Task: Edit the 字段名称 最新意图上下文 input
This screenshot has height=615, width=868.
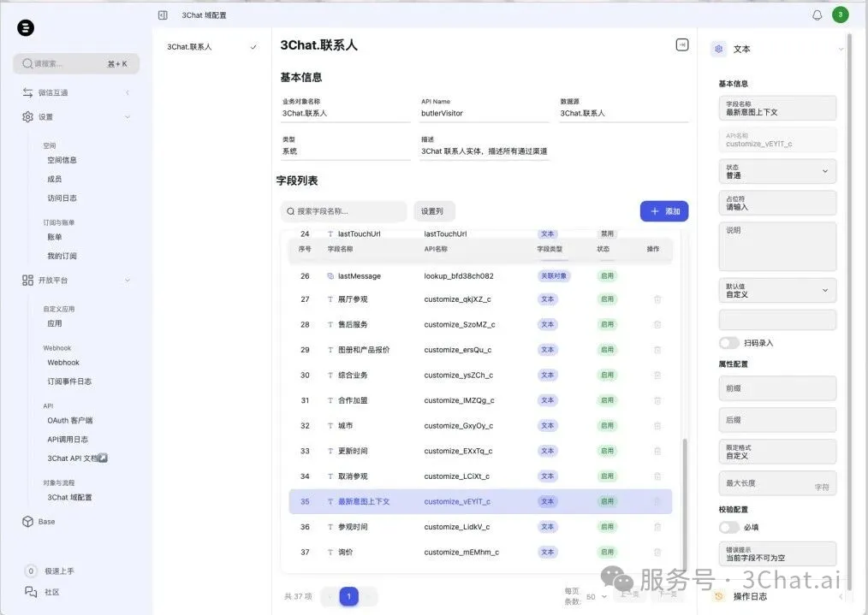Action: pos(777,108)
